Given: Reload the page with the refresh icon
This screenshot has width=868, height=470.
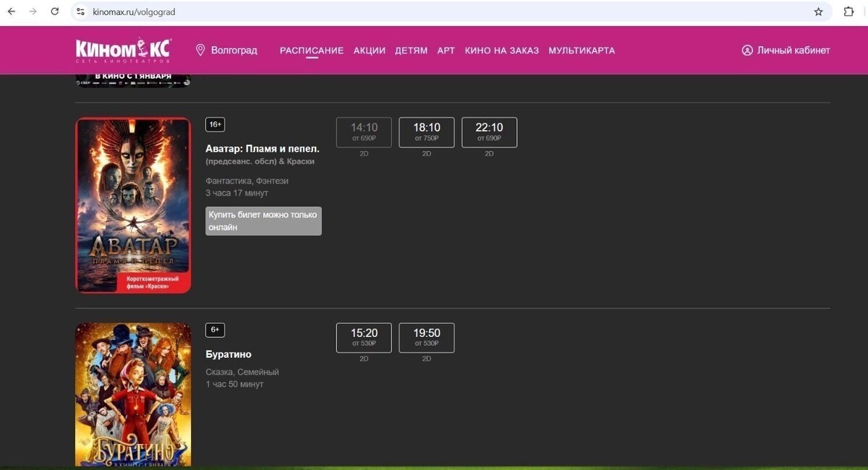Looking at the screenshot, I should click(x=55, y=12).
